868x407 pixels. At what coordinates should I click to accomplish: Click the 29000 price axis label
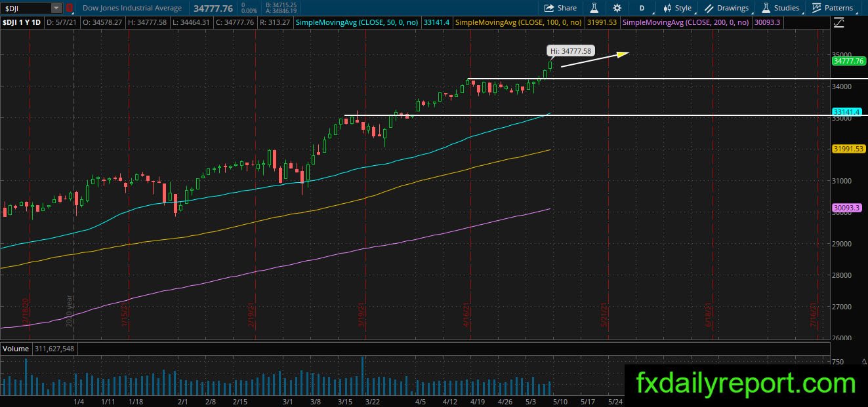842,244
